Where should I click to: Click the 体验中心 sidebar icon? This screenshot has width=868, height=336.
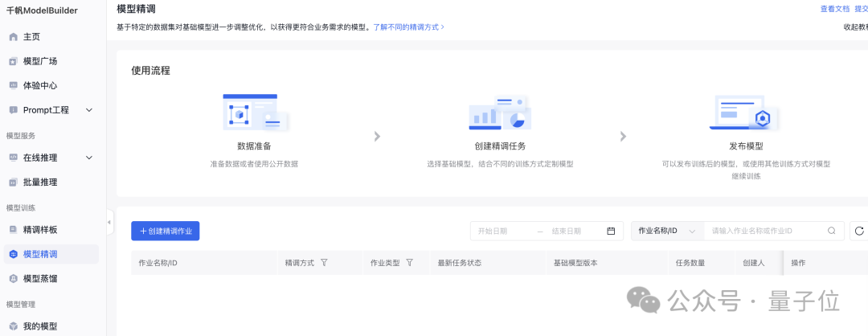pos(13,85)
